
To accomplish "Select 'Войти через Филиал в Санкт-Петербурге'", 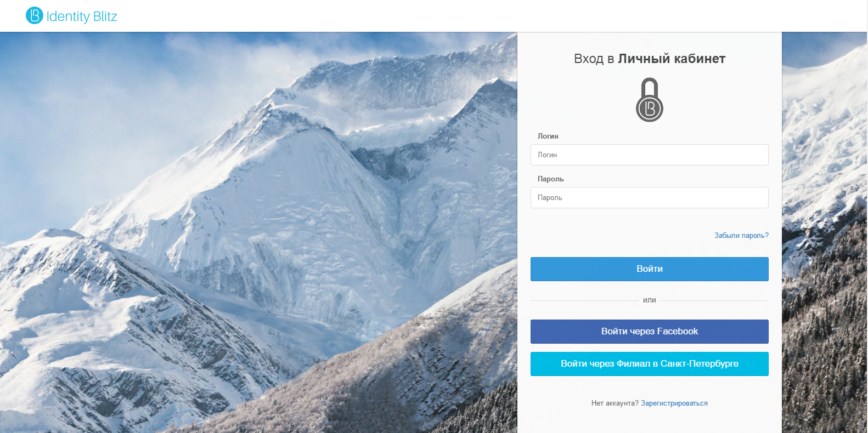I will (650, 364).
